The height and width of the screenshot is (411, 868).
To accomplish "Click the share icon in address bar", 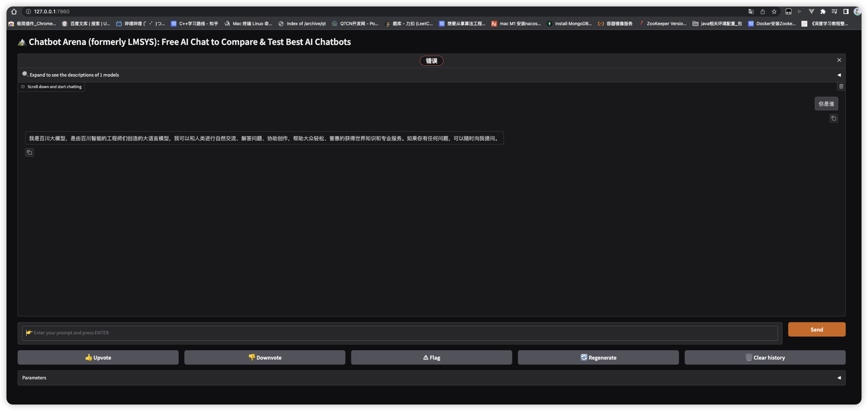I will 762,12.
